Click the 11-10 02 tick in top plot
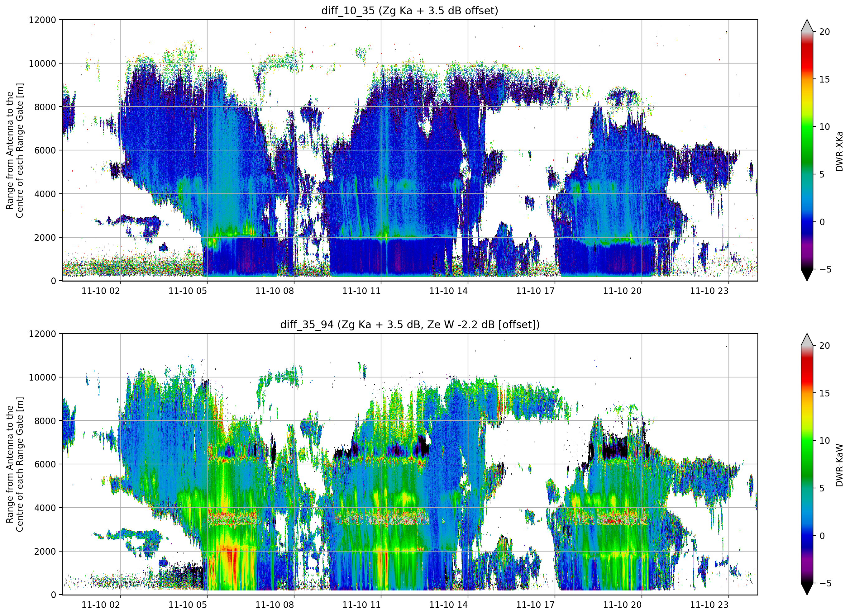Image resolution: width=850 pixels, height=616 pixels. 101,291
